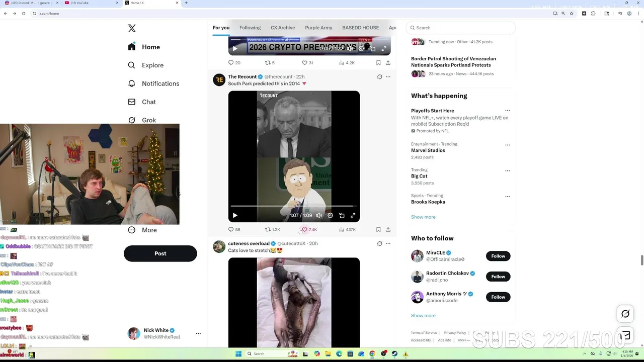
Task: Open cuteness overload profile avatar
Action: 219,246
